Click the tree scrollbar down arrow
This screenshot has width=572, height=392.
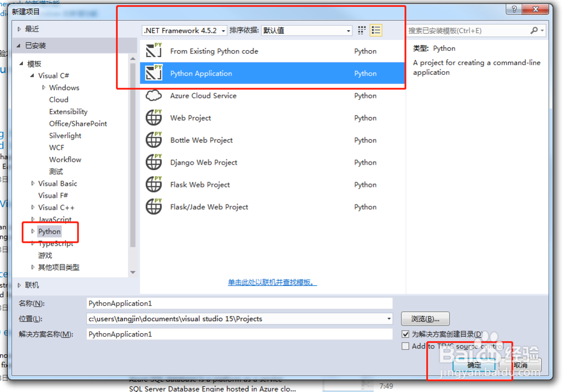(x=133, y=272)
